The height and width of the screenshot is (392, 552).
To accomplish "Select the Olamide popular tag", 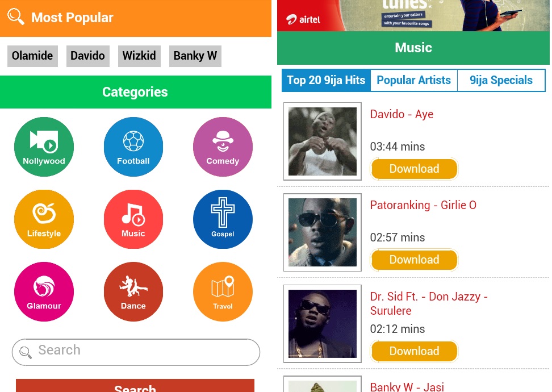I will 32,56.
